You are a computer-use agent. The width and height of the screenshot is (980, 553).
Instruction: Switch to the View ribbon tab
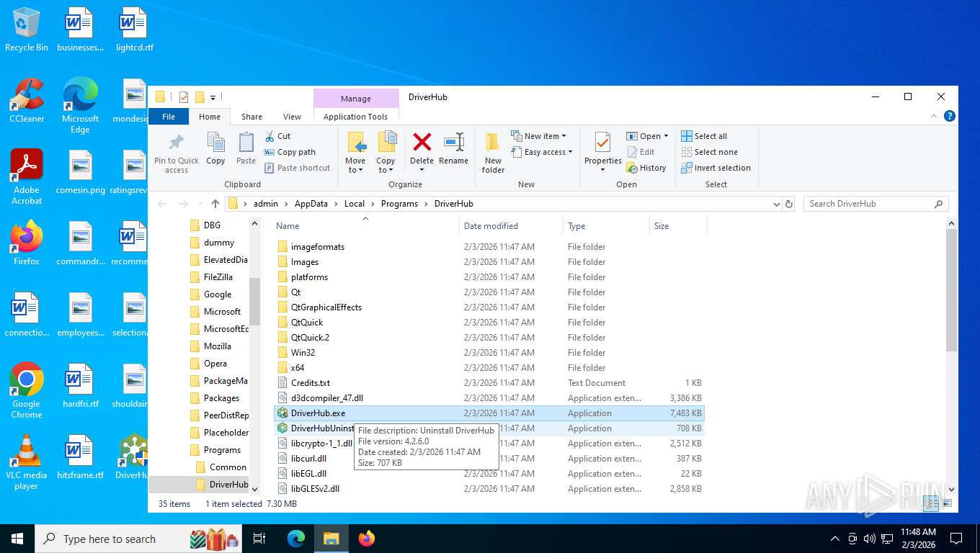click(x=292, y=117)
